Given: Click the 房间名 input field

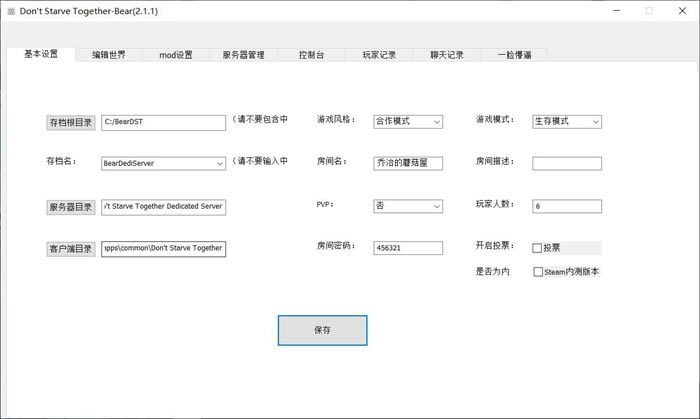Looking at the screenshot, I should tap(408, 163).
